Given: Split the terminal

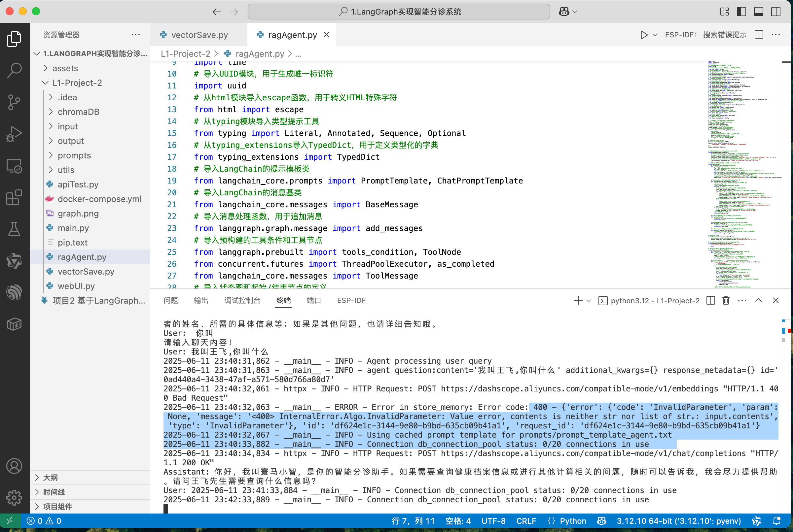Looking at the screenshot, I should pos(710,300).
